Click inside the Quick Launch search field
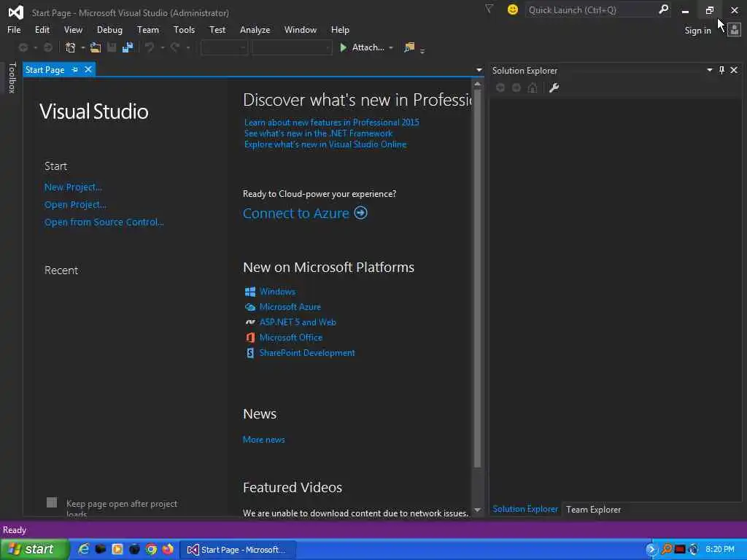The height and width of the screenshot is (560, 747). [x=591, y=9]
